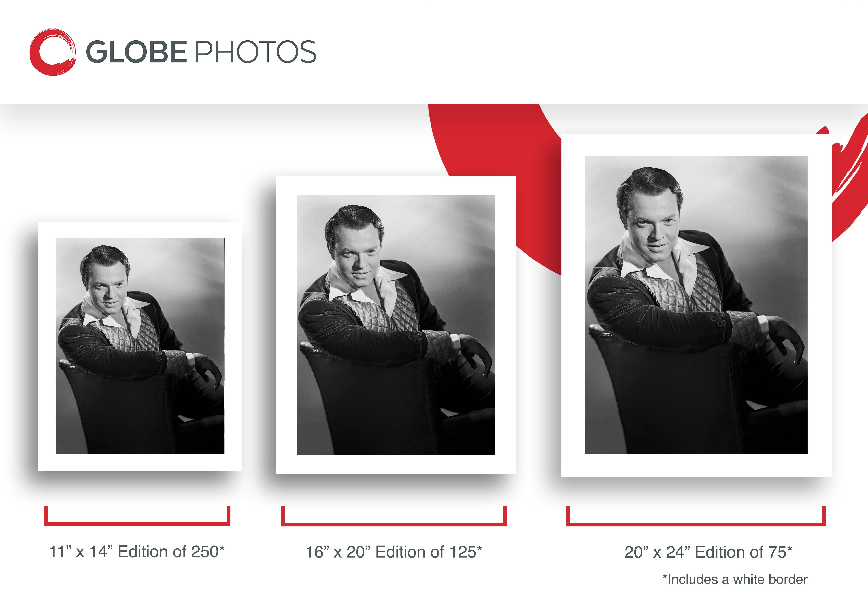
Task: Select the 16" x 20" print thumbnail
Action: [396, 325]
